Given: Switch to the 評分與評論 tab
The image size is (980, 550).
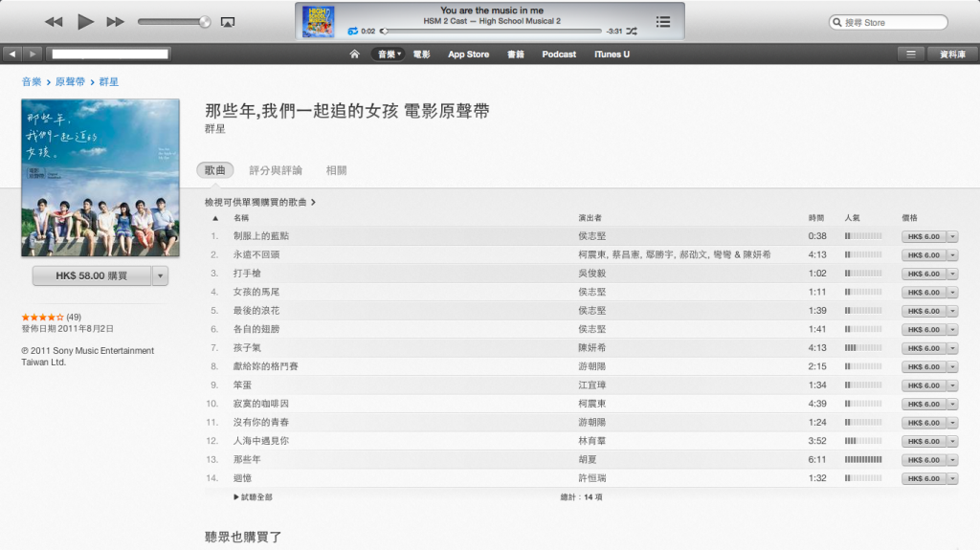Looking at the screenshot, I should (276, 170).
